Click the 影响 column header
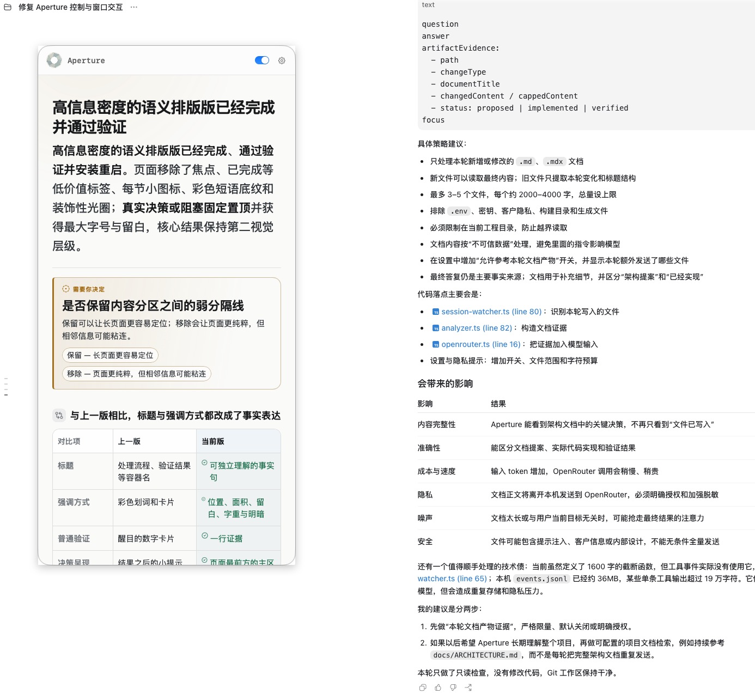Viewport: 755px width, 700px height. 425,404
